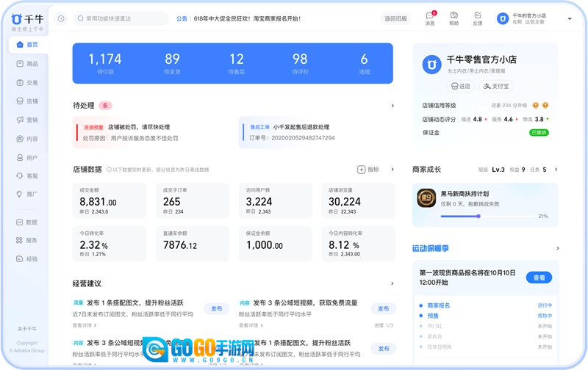
Task: Open the 营销 (Marketing) megaphone icon
Action: [21, 120]
